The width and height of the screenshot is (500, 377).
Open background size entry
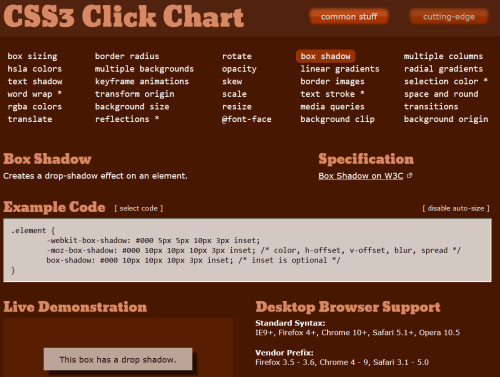(132, 107)
